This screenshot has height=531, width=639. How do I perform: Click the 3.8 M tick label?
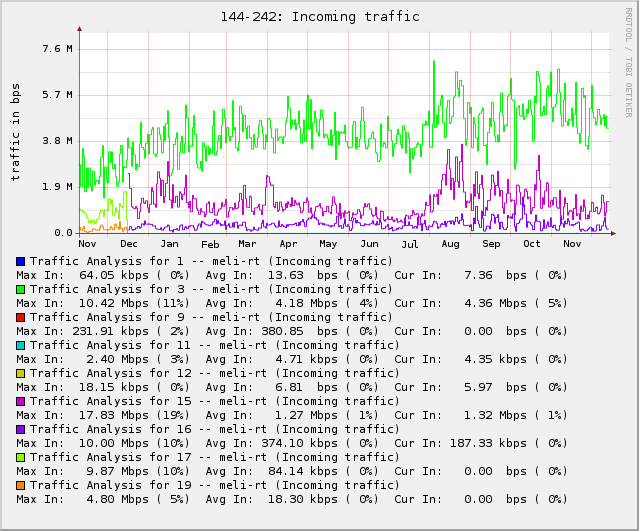tap(56, 141)
